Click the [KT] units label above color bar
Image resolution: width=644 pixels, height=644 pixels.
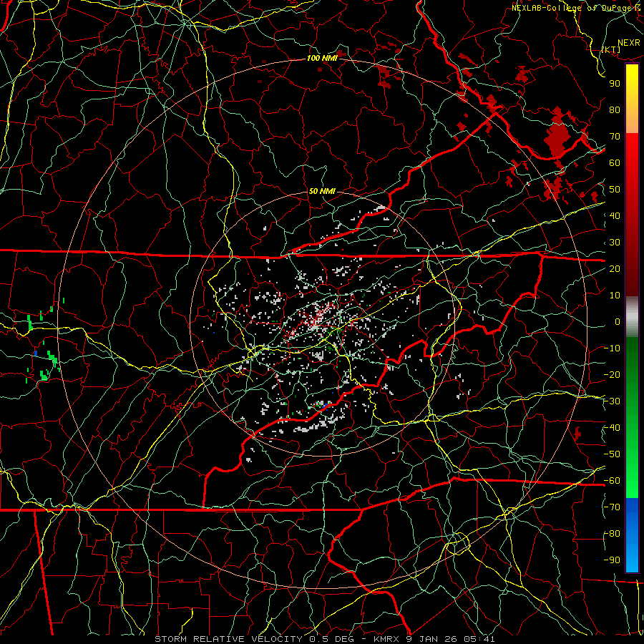[611, 49]
